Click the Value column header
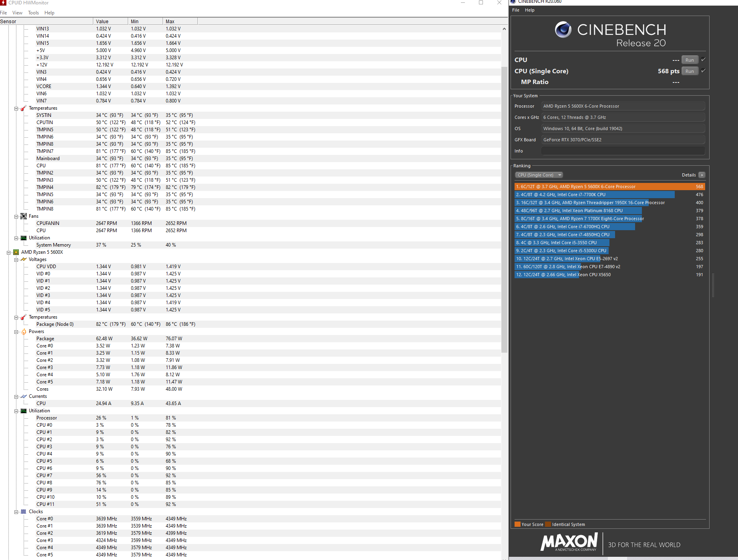 (x=111, y=22)
